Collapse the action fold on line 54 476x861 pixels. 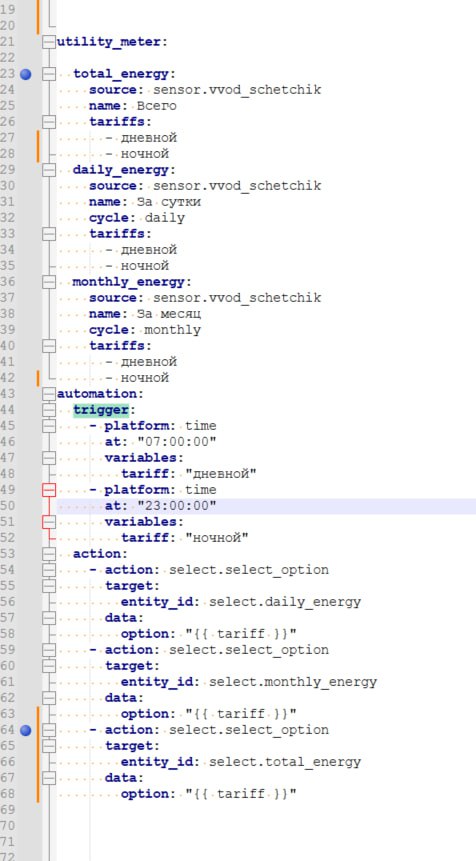click(x=49, y=570)
